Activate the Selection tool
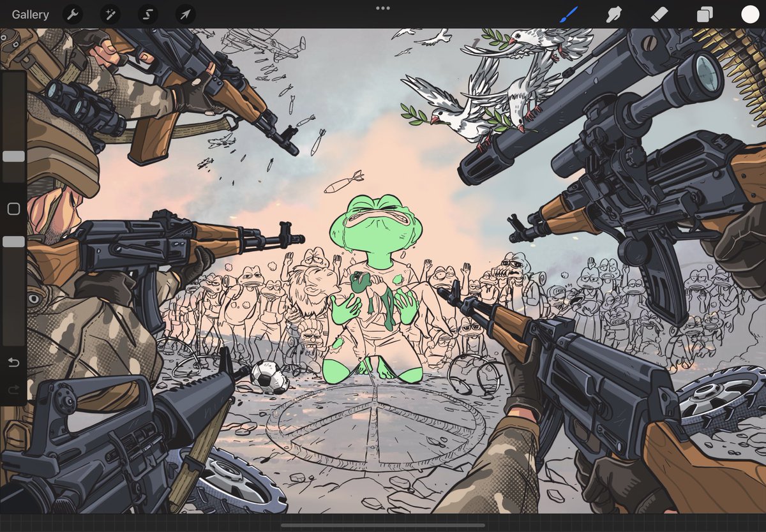 pos(148,14)
